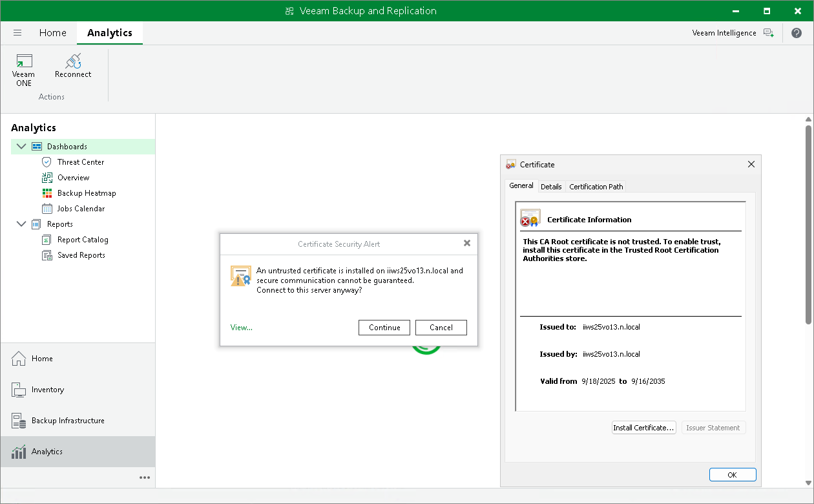
Task: Click the Threat Center shield icon
Action: pos(47,162)
